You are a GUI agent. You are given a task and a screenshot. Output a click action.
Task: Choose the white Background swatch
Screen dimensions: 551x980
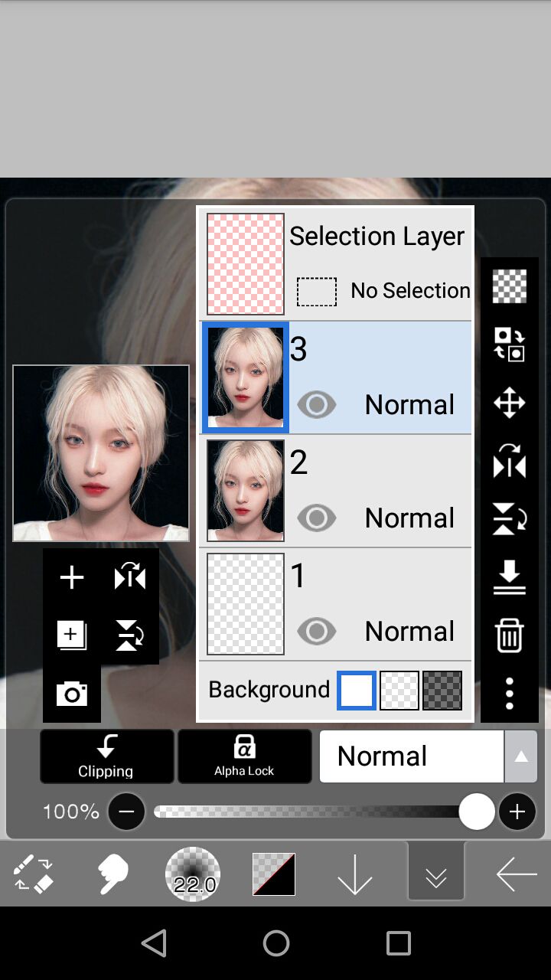357,690
